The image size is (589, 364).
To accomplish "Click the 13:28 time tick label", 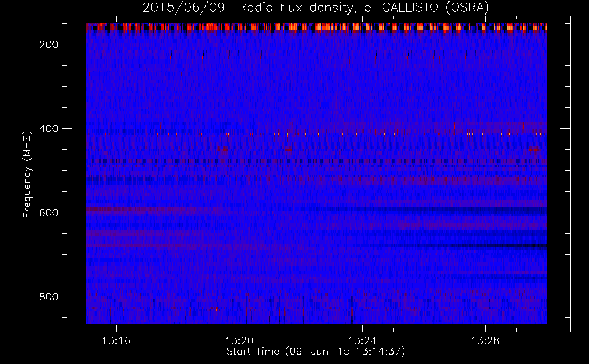I will point(485,341).
